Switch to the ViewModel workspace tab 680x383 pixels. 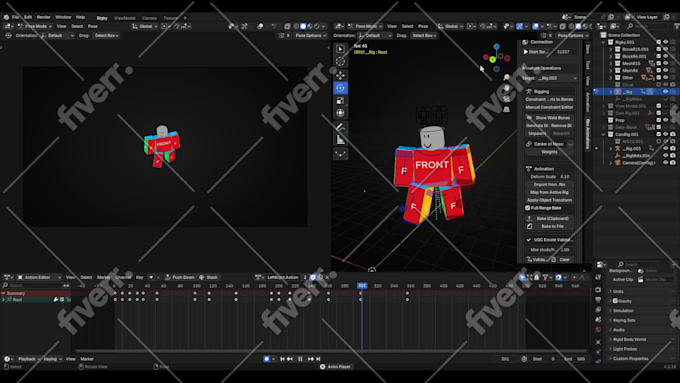(x=124, y=18)
